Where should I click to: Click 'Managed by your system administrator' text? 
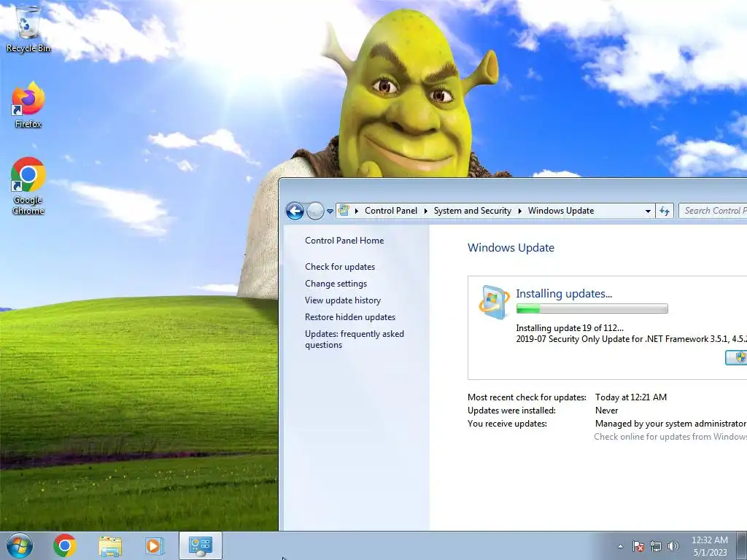pos(670,424)
